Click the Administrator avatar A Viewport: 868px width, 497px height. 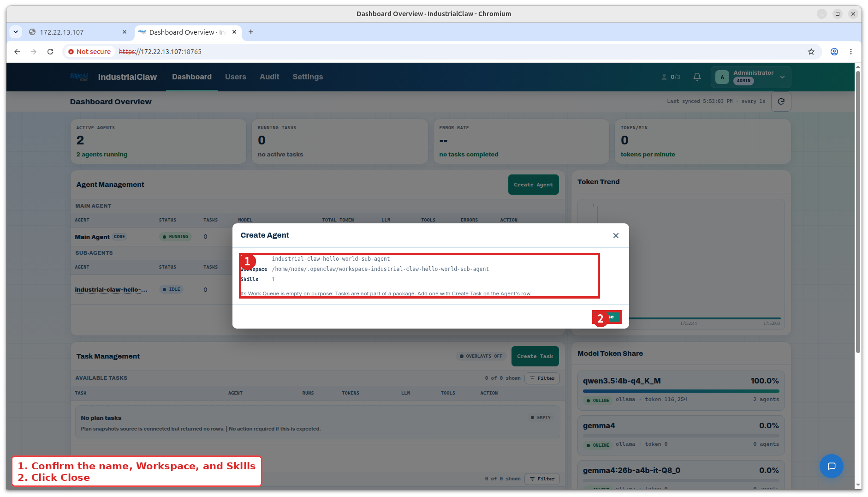[x=722, y=77]
